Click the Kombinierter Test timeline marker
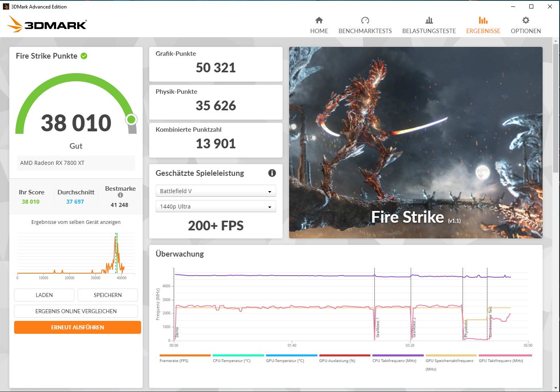The width and height of the screenshot is (560, 392). click(x=490, y=322)
